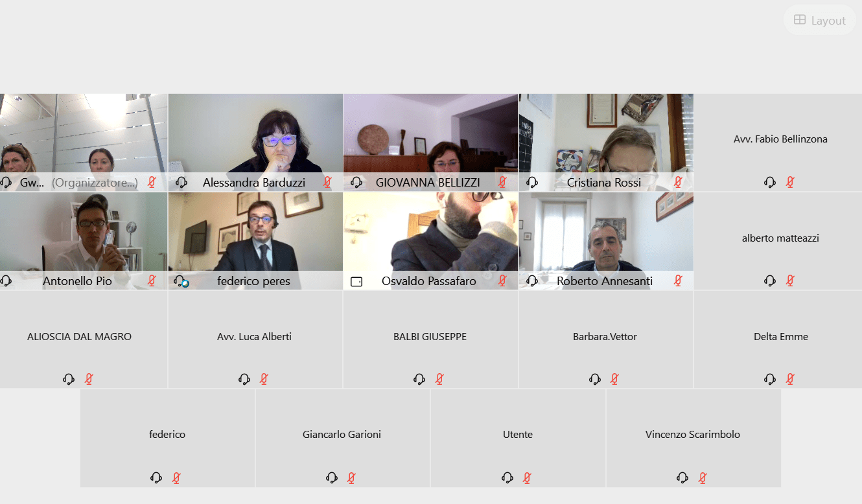This screenshot has width=862, height=504.
Task: Click the muted microphone icon on Alessandra Barduzzi
Action: 327,182
